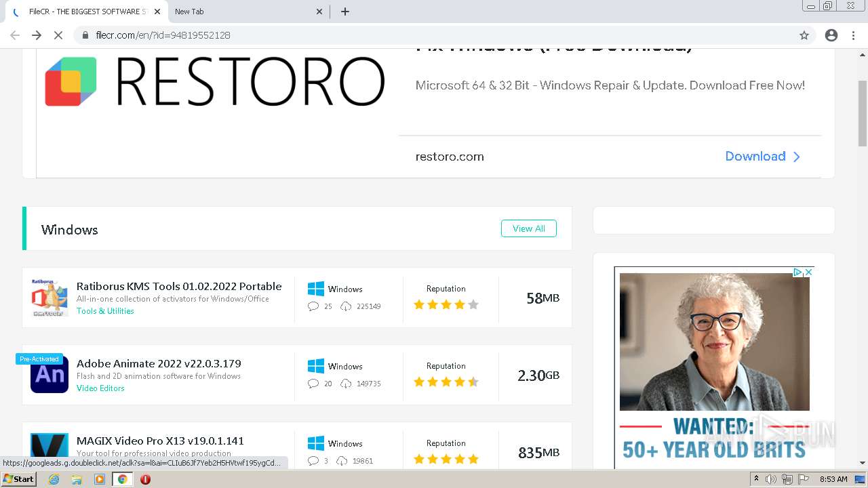Click the Wanted 50+ Year Old Brits ad

pos(714,367)
